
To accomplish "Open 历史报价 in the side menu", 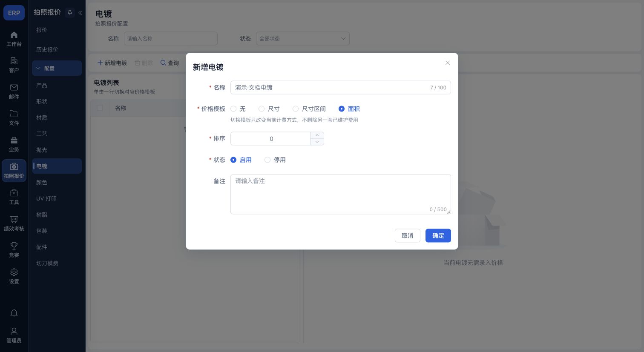I will tap(57, 49).
